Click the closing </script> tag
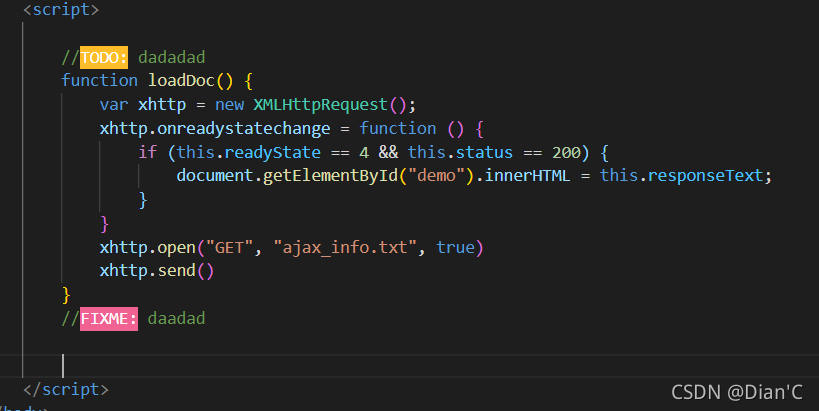The height and width of the screenshot is (411, 819). pos(66,390)
